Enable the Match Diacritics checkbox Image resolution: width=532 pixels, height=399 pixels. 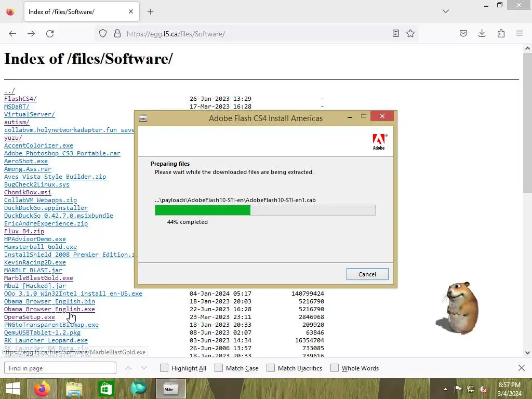[x=271, y=368]
